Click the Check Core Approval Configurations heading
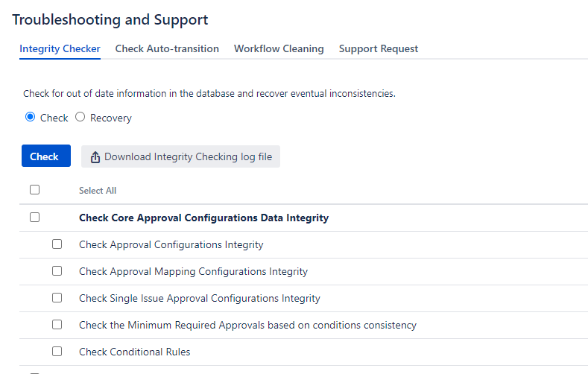This screenshot has width=588, height=374. 203,218
